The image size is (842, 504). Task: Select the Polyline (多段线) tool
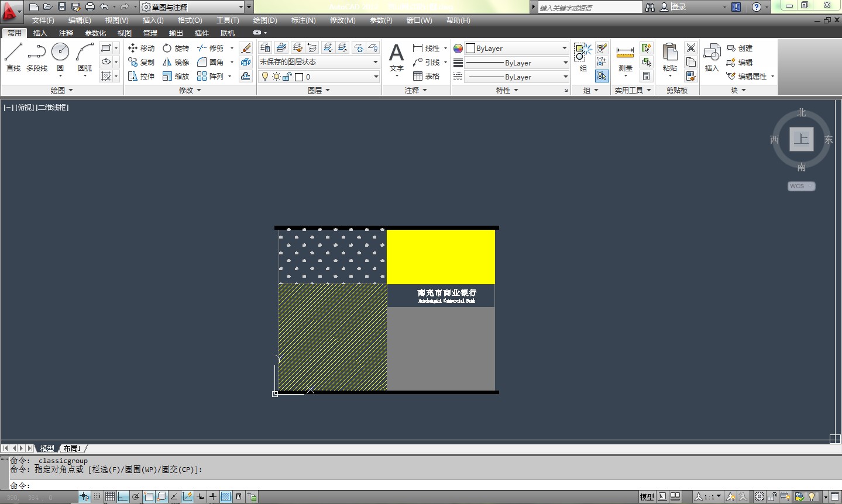tap(36, 57)
